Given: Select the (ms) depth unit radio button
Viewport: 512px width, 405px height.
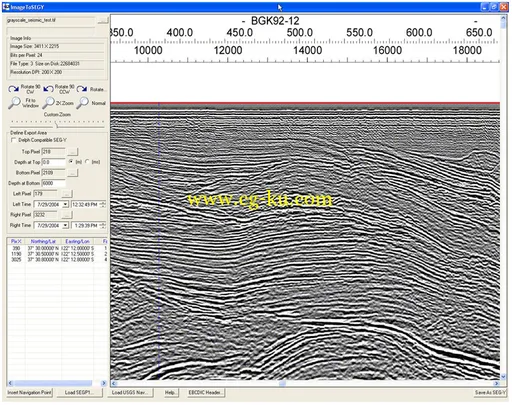Looking at the screenshot, I should 87,162.
